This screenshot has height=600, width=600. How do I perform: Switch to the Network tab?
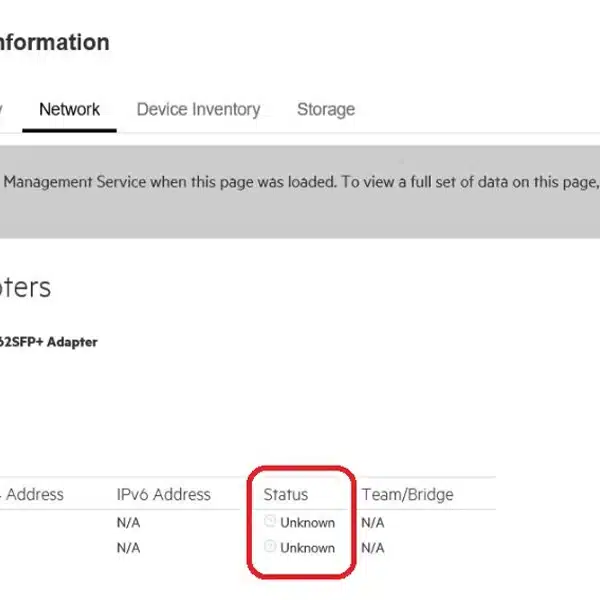[x=69, y=109]
